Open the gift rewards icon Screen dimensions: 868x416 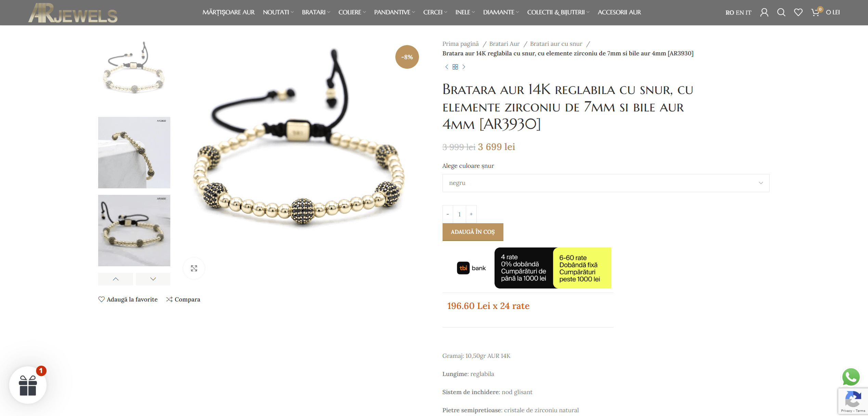[28, 385]
